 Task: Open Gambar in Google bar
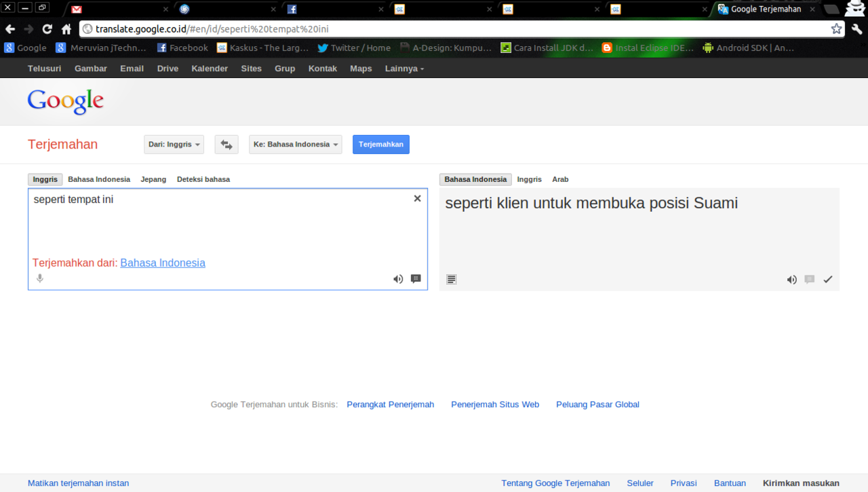(x=91, y=69)
